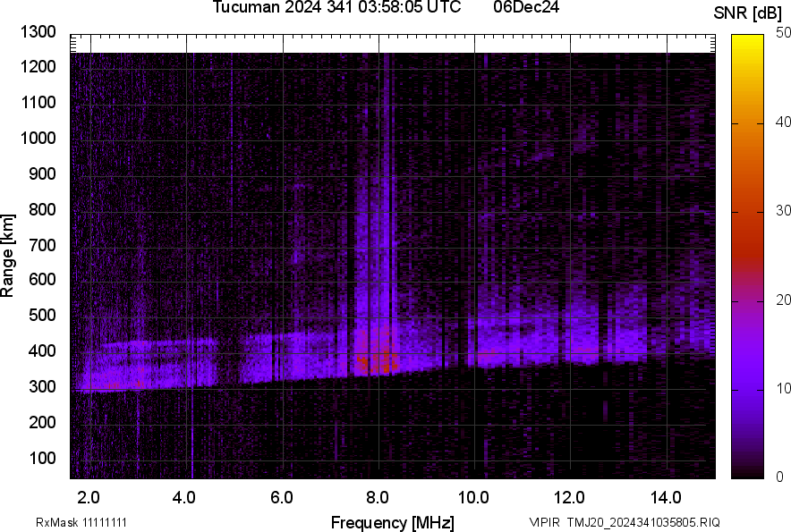
Task: Click the range tick label '1300'
Action: point(38,32)
